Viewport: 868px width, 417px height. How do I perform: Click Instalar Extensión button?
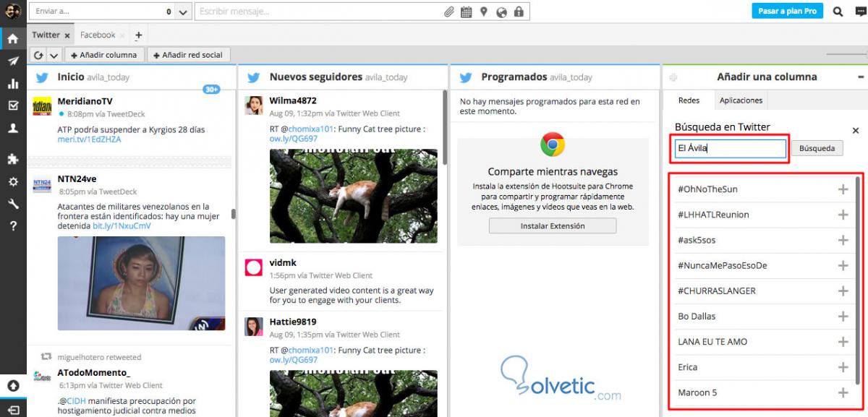click(553, 226)
